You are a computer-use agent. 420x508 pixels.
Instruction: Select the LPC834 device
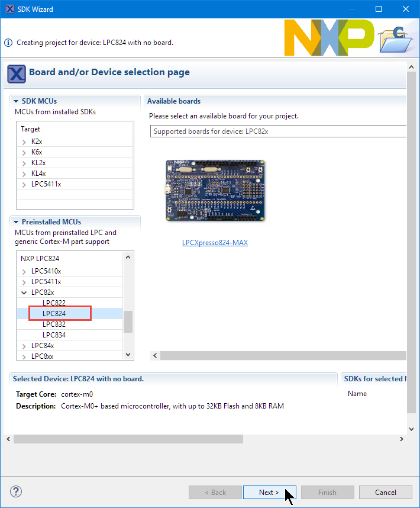[54, 335]
